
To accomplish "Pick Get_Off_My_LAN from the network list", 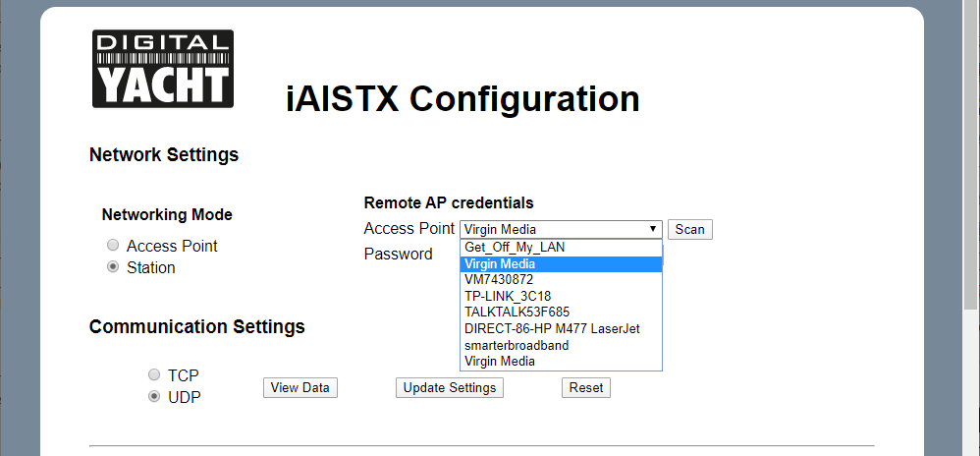I will pos(515,248).
